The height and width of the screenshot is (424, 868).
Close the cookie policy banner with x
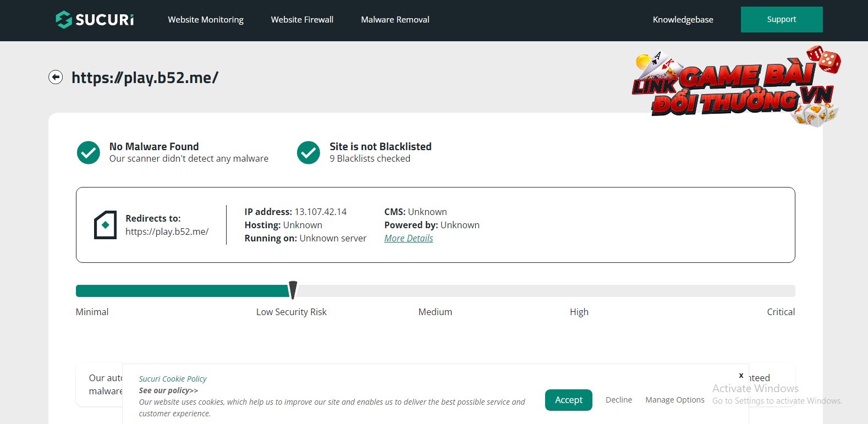(741, 376)
